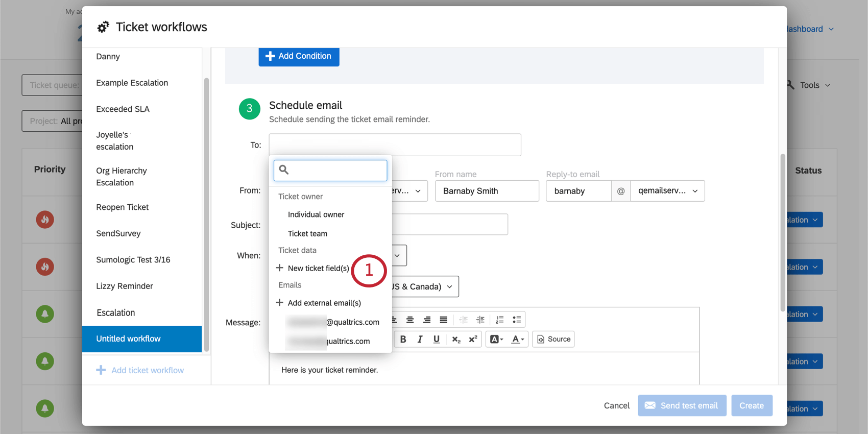The image size is (868, 434).
Task: Insert a bulleted list
Action: point(517,320)
